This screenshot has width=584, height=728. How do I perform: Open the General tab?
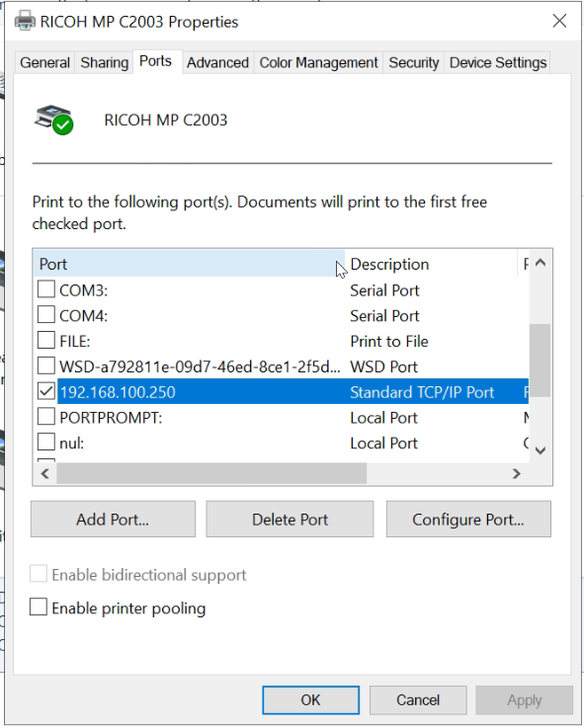tap(44, 62)
